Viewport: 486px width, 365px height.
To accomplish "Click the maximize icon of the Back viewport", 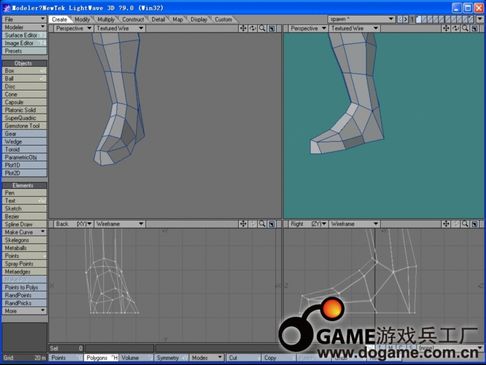I will point(272,224).
